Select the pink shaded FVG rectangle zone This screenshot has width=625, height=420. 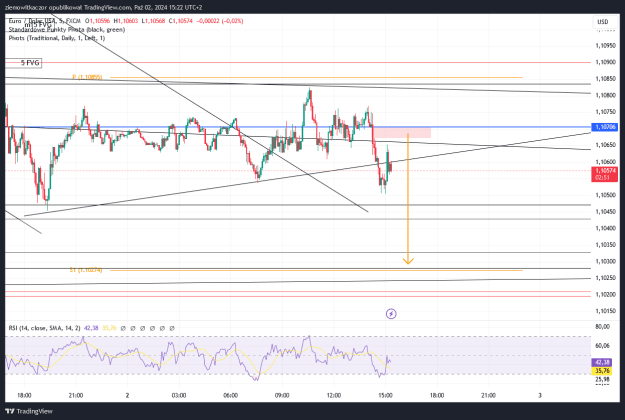[x=402, y=133]
